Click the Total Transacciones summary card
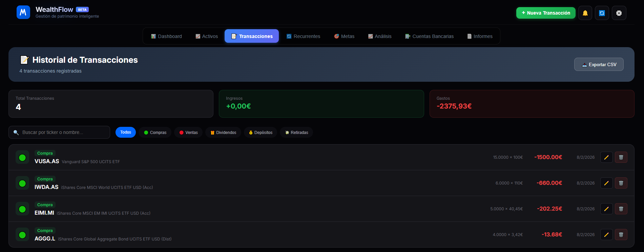The width and height of the screenshot is (644, 252). [111, 104]
